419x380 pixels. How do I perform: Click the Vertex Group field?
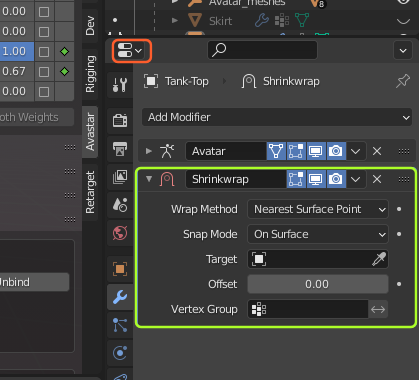pos(308,309)
